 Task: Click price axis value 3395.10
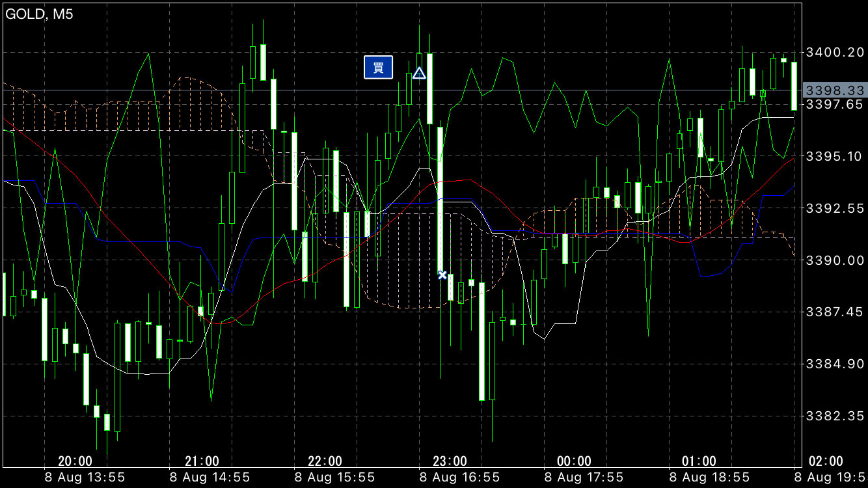834,156
